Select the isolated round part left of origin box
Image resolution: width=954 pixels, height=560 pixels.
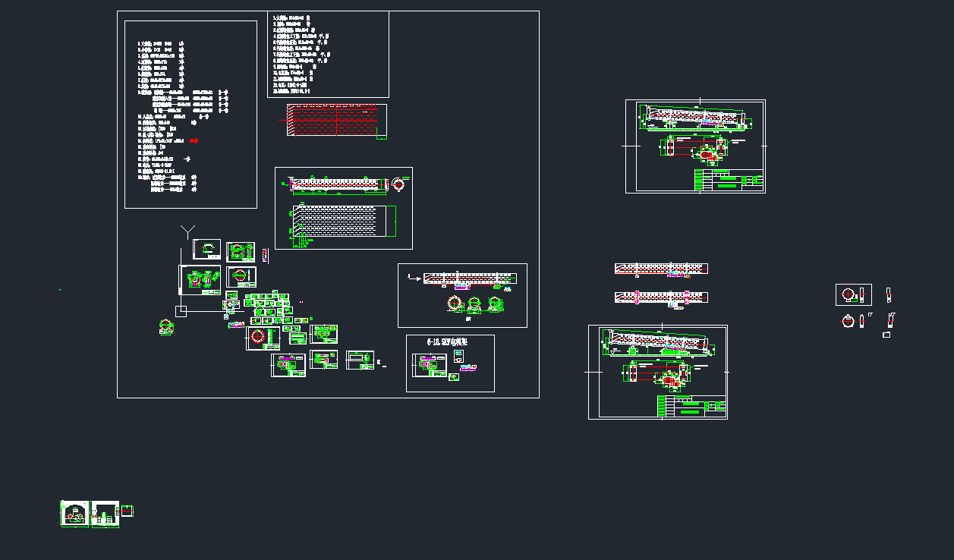tap(166, 326)
